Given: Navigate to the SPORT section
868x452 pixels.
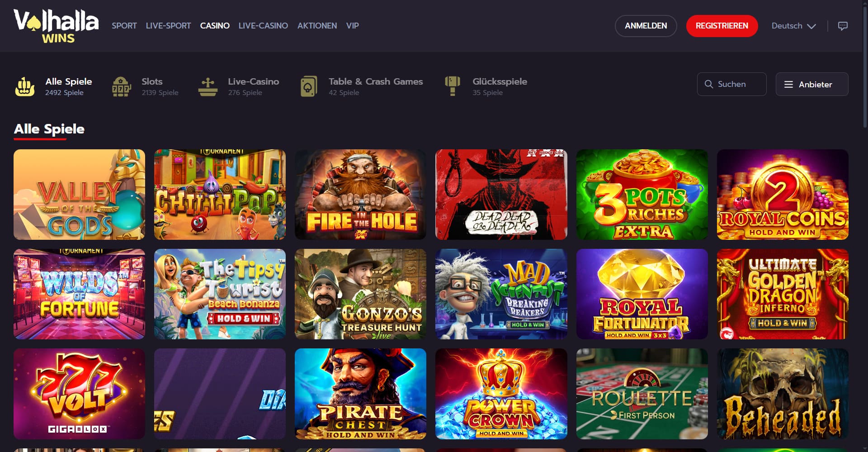Looking at the screenshot, I should (124, 26).
